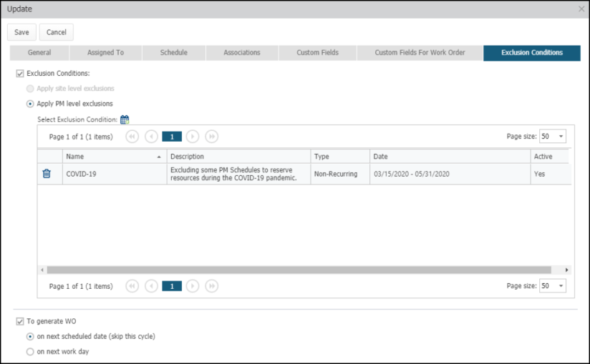The height and width of the screenshot is (364, 590).
Task: Click the Name column sort arrow
Action: (x=159, y=157)
